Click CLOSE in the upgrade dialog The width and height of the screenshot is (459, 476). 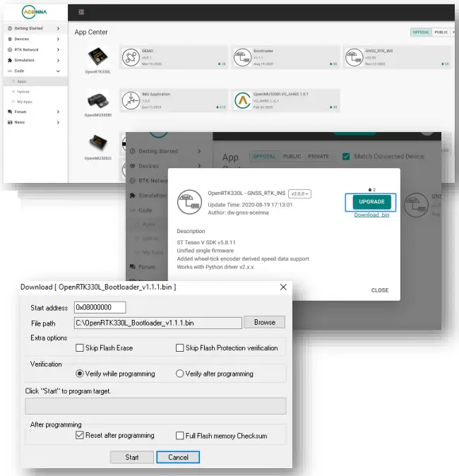coord(379,290)
